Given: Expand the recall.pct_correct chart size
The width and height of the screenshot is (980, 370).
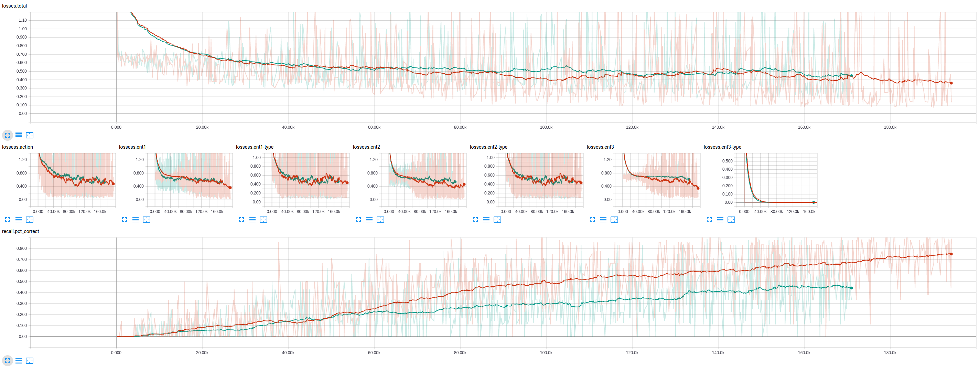Looking at the screenshot, I should (x=8, y=360).
